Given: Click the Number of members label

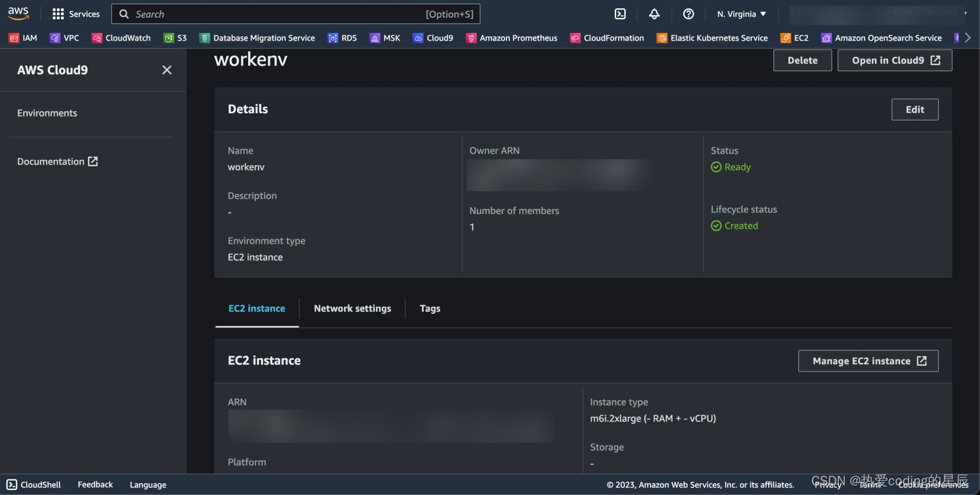Looking at the screenshot, I should 514,211.
